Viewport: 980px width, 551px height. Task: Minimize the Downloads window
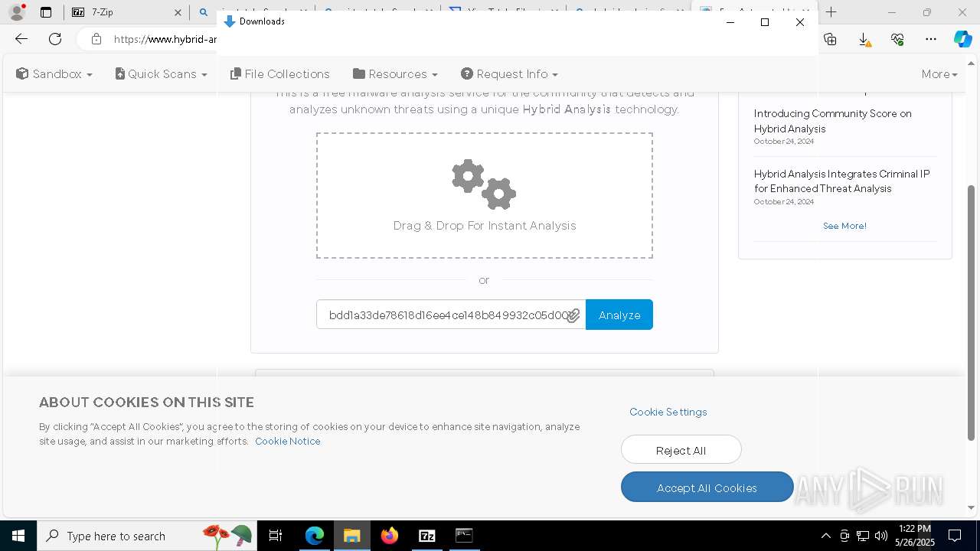coord(730,22)
